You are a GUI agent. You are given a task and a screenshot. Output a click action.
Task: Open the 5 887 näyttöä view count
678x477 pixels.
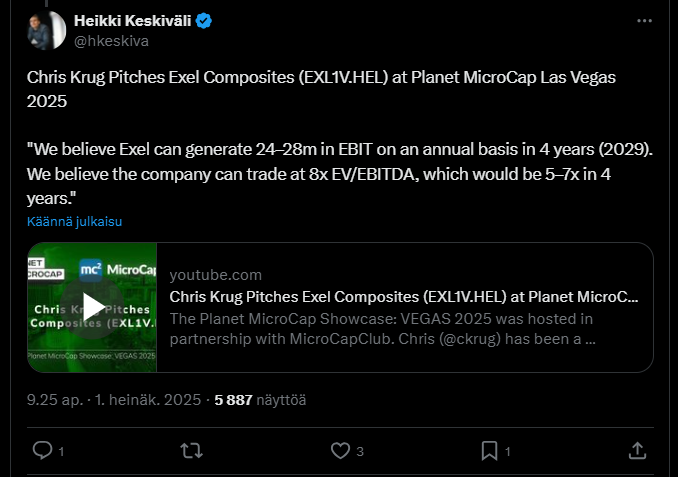pyautogui.click(x=260, y=400)
